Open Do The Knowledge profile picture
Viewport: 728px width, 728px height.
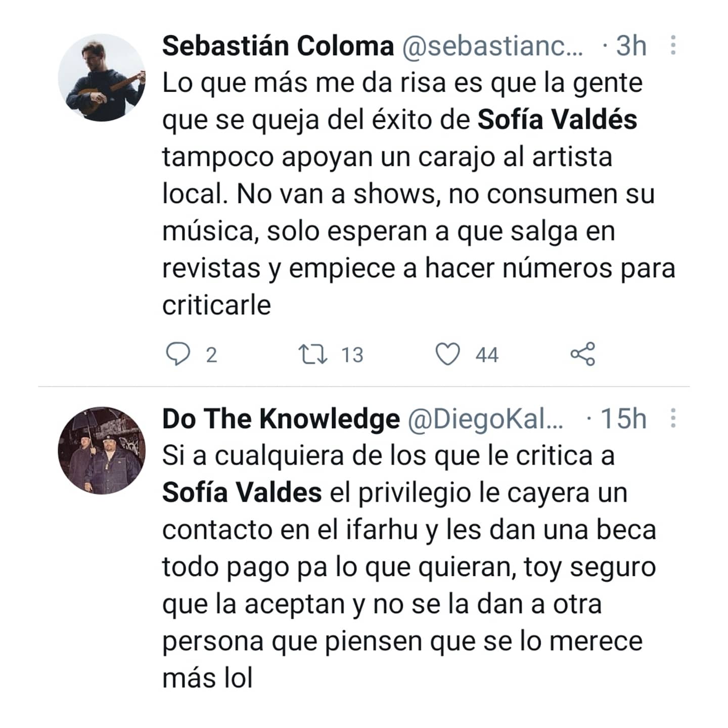(102, 450)
